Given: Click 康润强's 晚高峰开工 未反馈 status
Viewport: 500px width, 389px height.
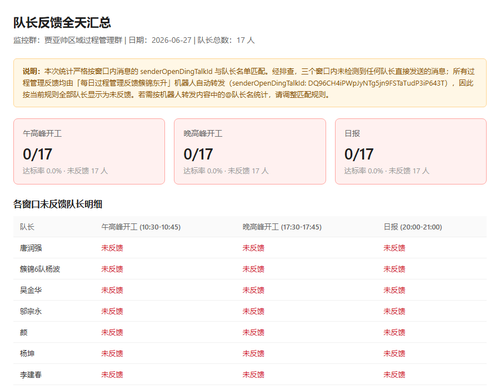Looking at the screenshot, I should [x=253, y=248].
